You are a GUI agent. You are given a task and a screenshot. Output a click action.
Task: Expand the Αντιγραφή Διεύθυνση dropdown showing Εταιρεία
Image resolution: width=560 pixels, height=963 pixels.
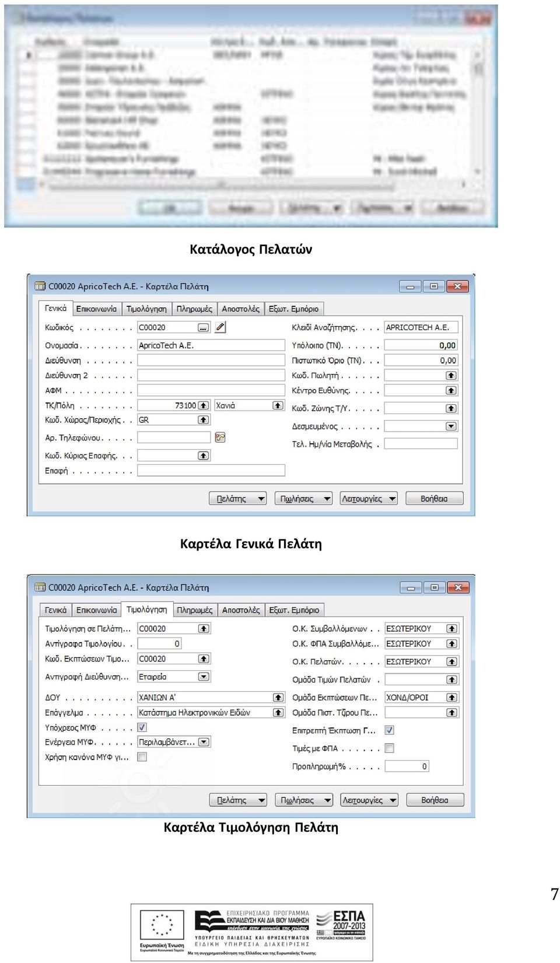(x=204, y=677)
